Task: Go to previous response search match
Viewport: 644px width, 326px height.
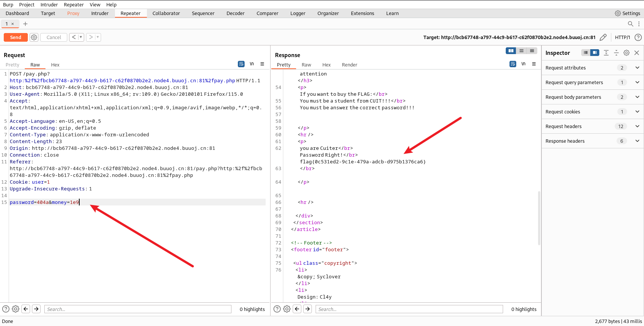Action: click(x=297, y=309)
